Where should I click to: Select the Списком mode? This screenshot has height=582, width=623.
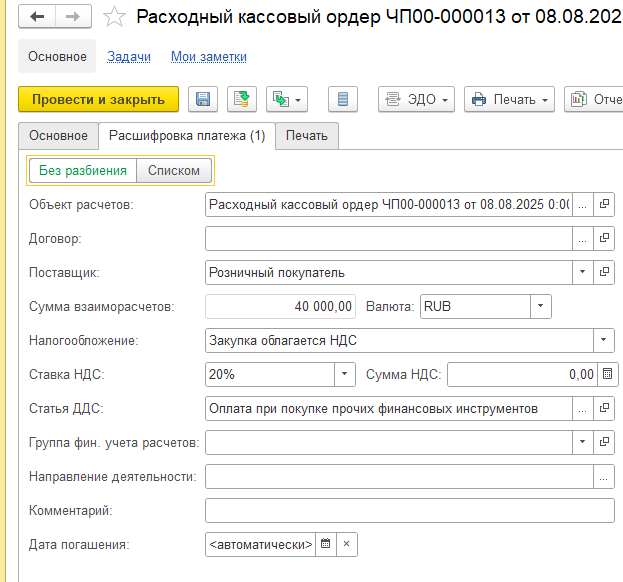pyautogui.click(x=174, y=170)
